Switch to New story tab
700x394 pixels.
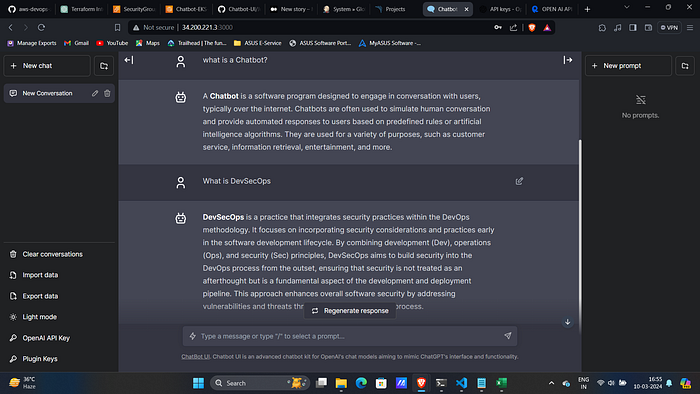click(292, 9)
